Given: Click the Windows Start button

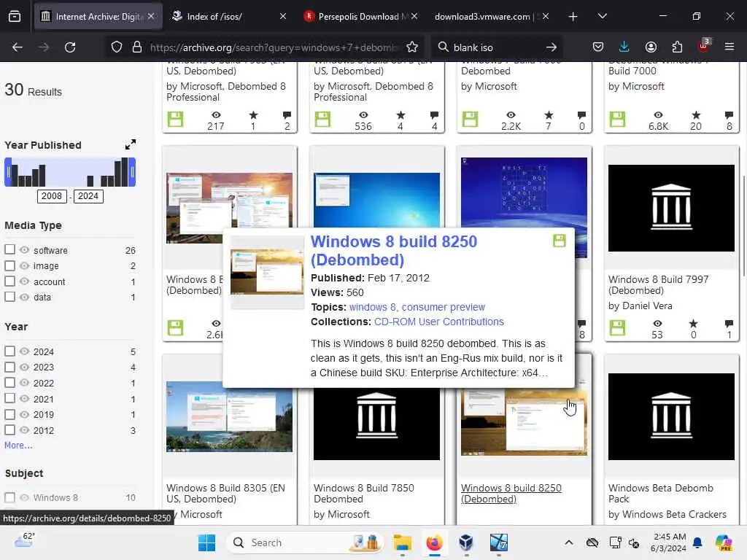Looking at the screenshot, I should point(206,542).
